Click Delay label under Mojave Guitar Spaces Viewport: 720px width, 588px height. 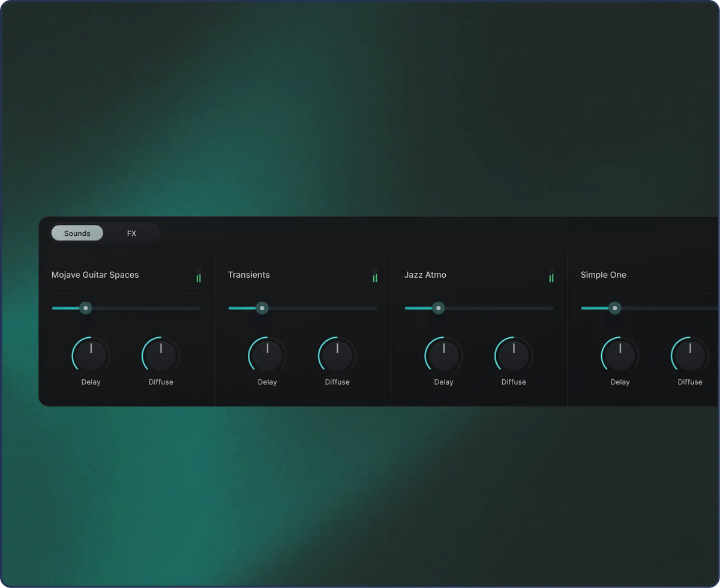(91, 382)
